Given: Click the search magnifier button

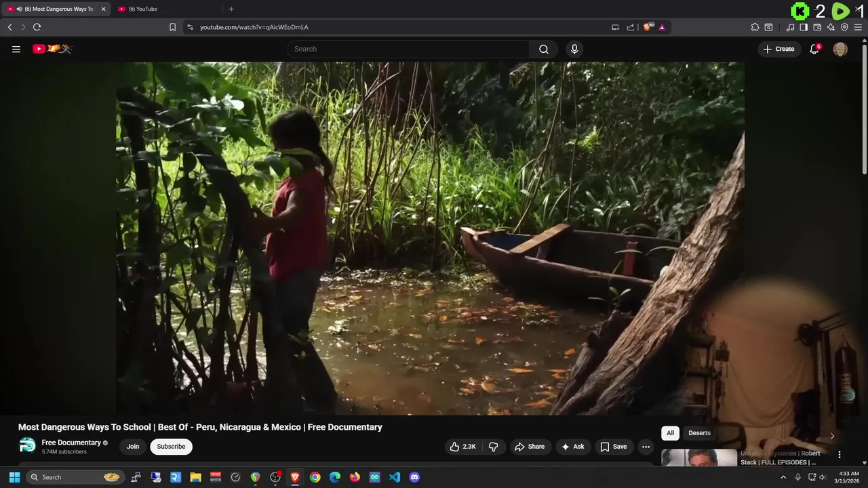Looking at the screenshot, I should (x=544, y=49).
